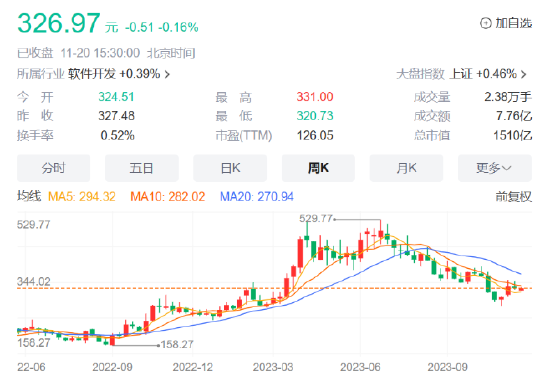Click the 2023-03 x-axis date label
The width and height of the screenshot is (550, 385).
(273, 367)
